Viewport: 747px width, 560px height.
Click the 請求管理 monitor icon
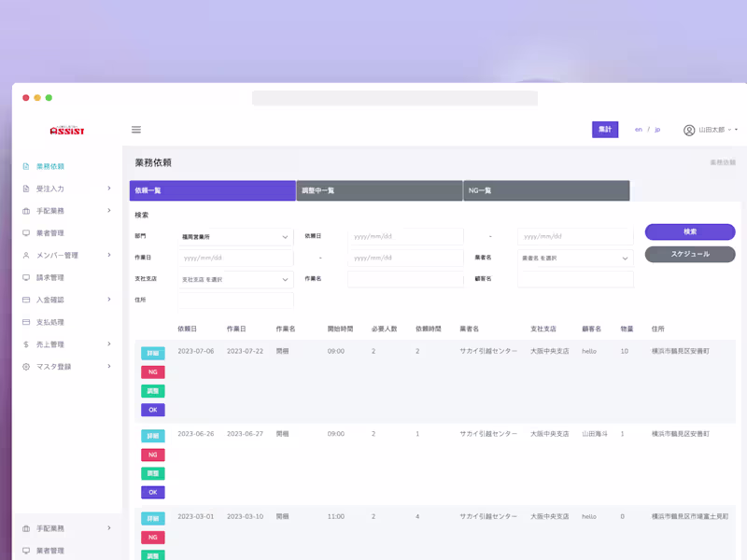coord(26,277)
